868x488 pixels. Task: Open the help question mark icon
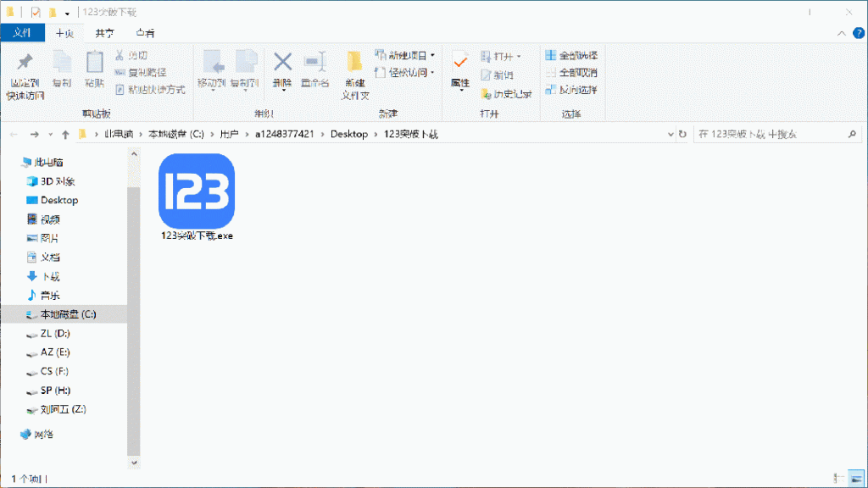coord(859,33)
